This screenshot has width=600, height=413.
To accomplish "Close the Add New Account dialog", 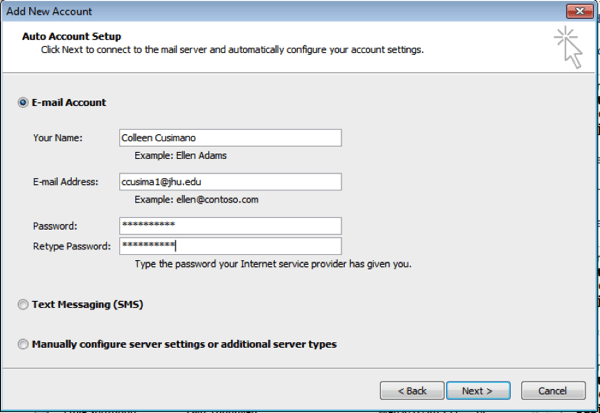I will [580, 11].
